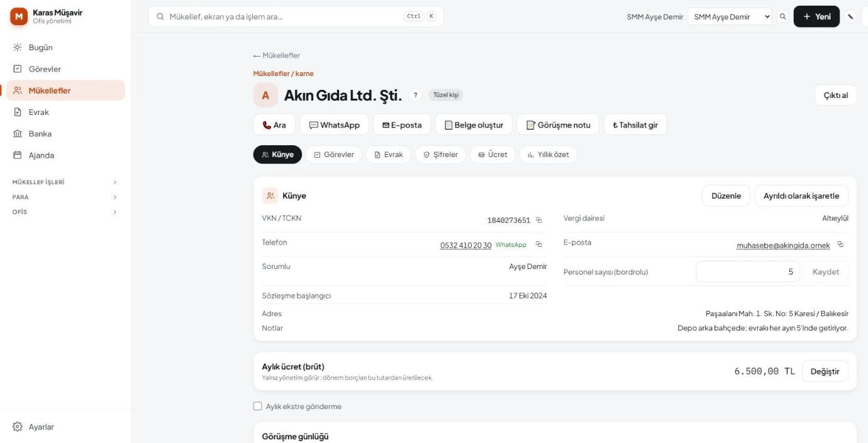868x443 pixels.
Task: Copy the VKN / TCKN number
Action: point(539,220)
